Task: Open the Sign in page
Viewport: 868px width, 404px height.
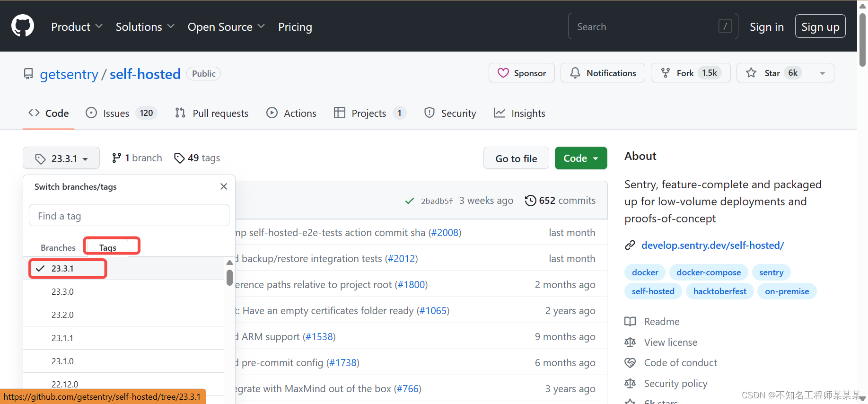Action: [x=766, y=26]
